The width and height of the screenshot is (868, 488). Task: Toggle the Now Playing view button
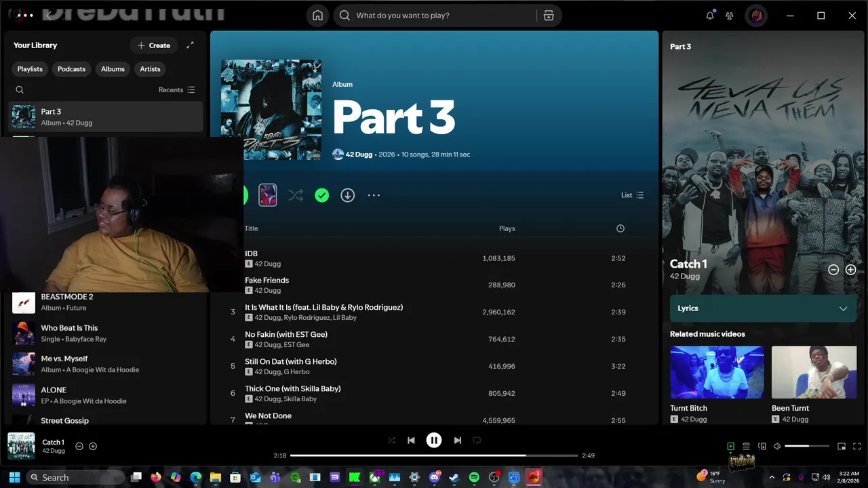[730, 446]
